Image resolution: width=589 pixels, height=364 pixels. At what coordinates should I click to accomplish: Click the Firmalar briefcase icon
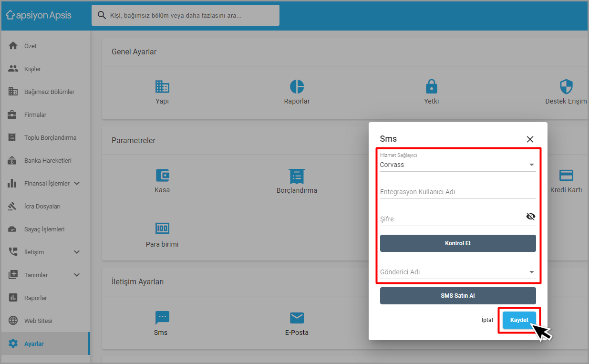coord(13,114)
